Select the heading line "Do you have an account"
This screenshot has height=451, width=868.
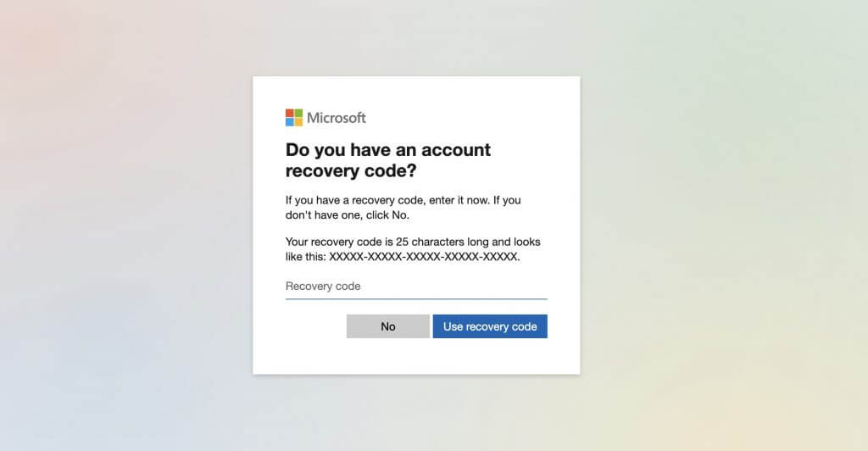tap(388, 149)
